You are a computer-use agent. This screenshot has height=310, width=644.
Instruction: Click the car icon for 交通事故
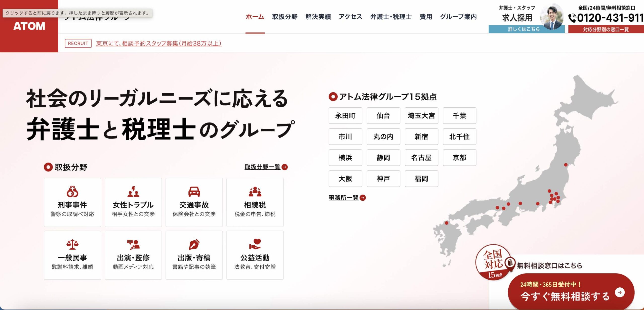pyautogui.click(x=194, y=192)
